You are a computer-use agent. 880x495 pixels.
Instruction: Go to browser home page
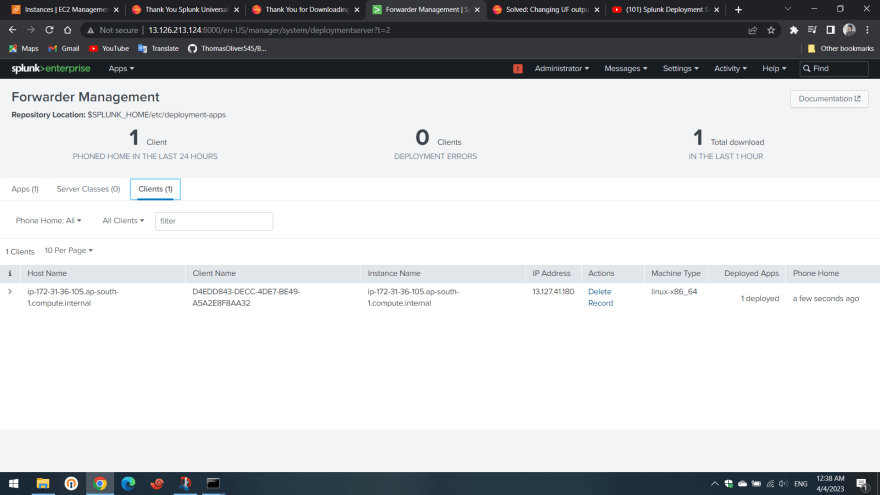click(67, 30)
